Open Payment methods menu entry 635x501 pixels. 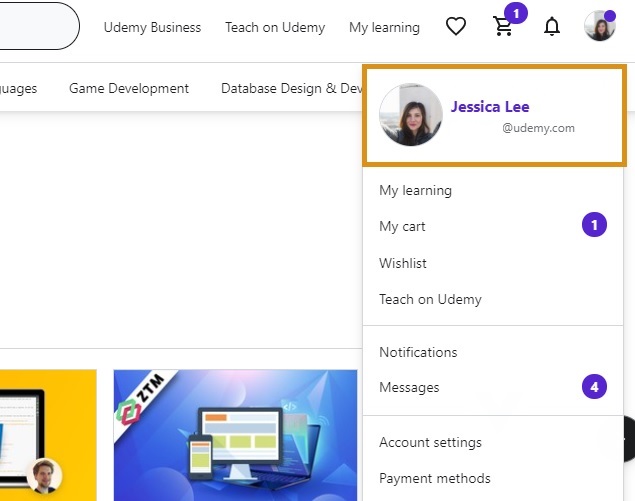coord(434,478)
